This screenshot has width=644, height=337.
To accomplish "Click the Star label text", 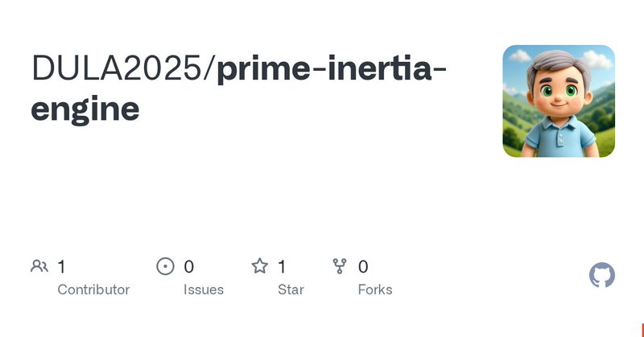I will click(291, 290).
